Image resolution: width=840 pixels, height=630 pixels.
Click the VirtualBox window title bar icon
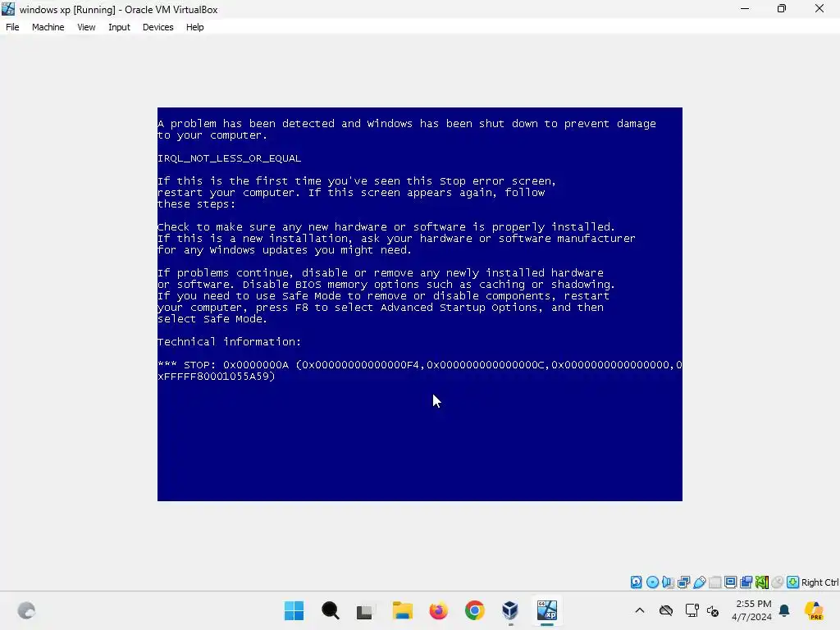tap(8, 9)
